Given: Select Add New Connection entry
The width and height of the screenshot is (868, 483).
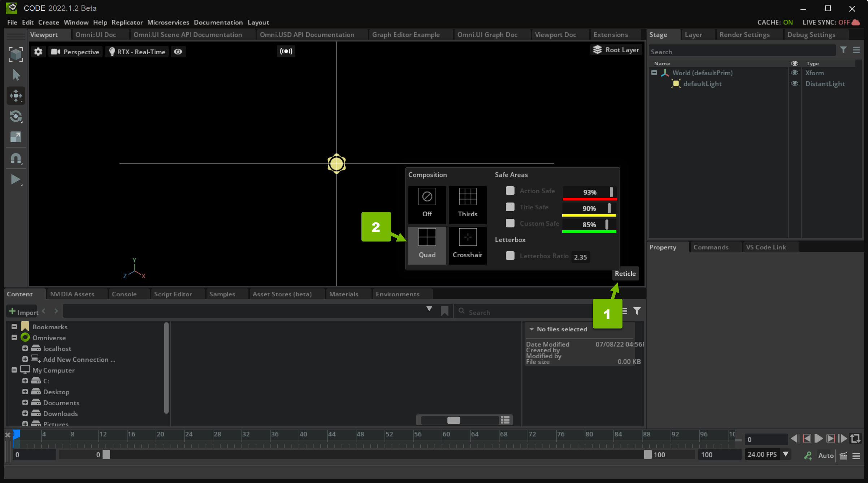Looking at the screenshot, I should click(x=79, y=359).
